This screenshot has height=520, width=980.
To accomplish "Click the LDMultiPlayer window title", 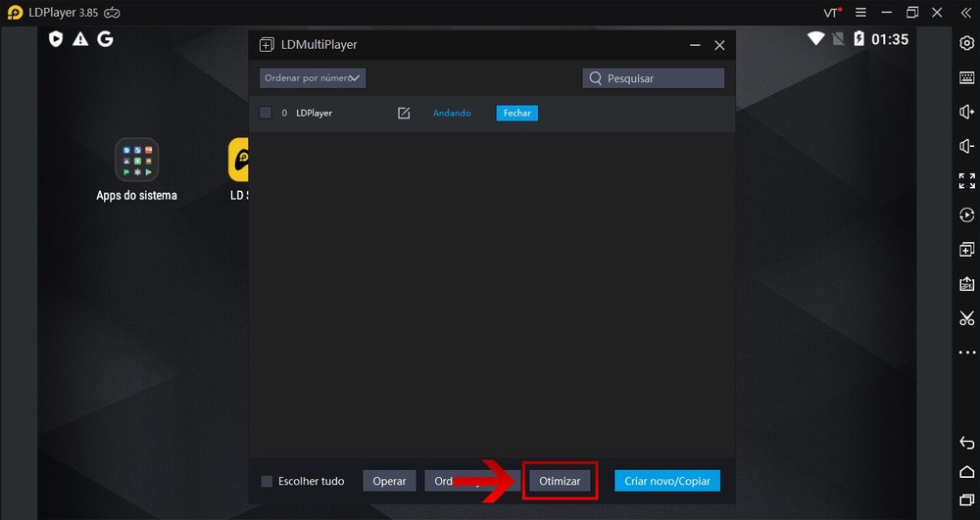I will [x=319, y=45].
